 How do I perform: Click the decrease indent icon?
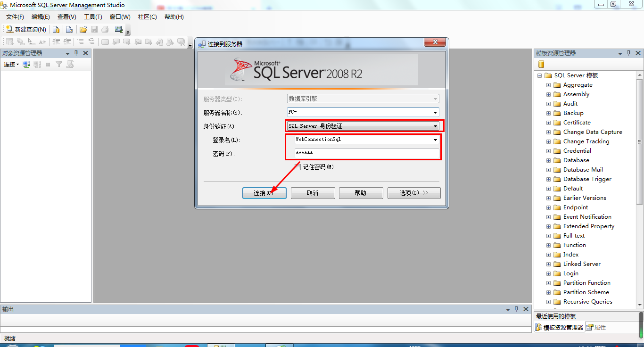[x=56, y=42]
